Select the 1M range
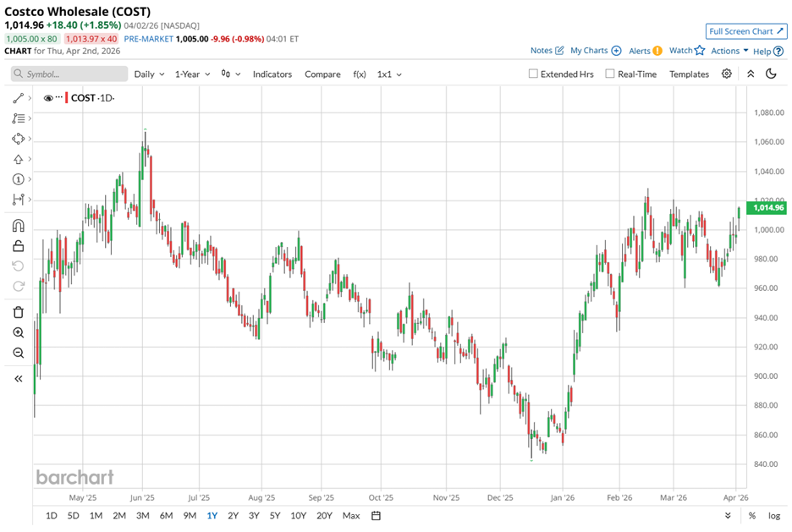Image resolution: width=792 pixels, height=532 pixels. 96,515
